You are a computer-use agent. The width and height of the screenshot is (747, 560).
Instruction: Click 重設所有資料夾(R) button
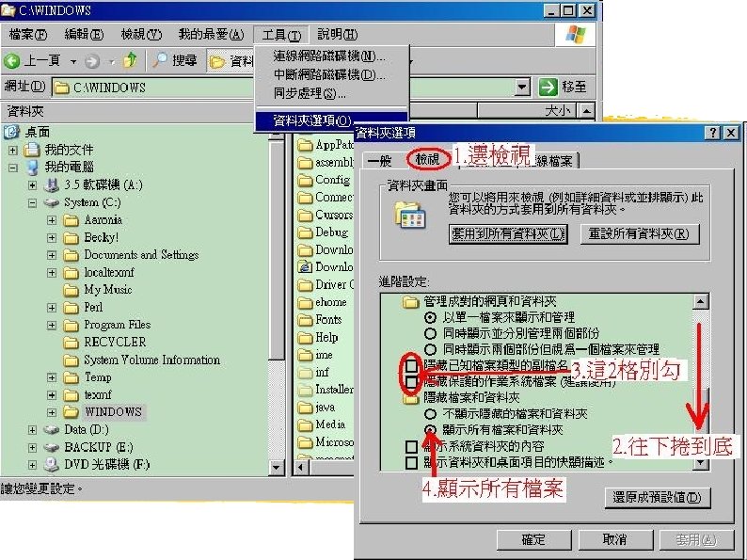coord(640,234)
